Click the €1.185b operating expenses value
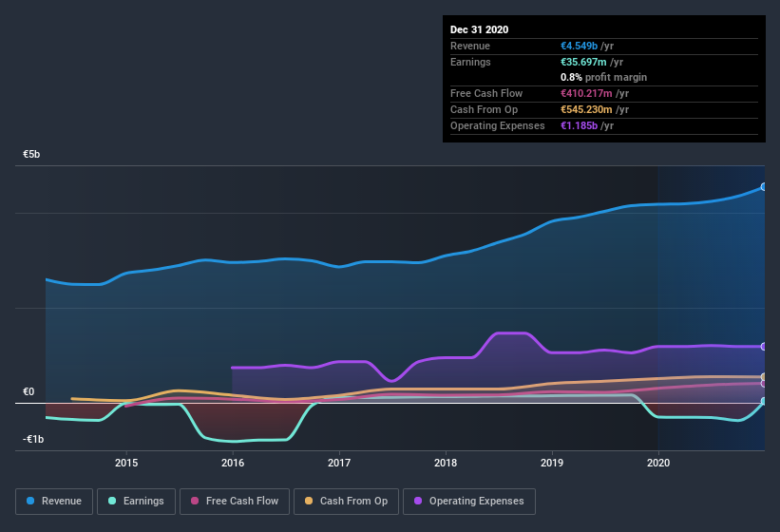Screen dimensions: 780x532 [x=579, y=125]
